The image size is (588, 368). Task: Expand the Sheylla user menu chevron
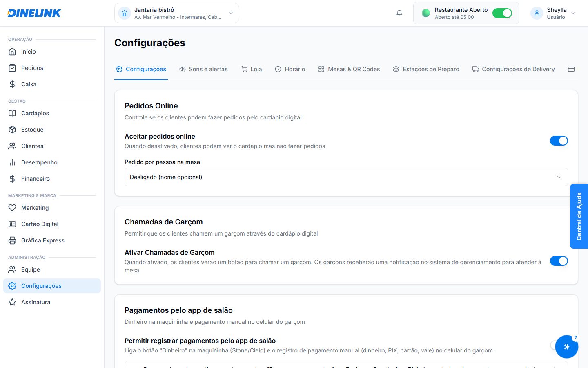click(x=573, y=13)
